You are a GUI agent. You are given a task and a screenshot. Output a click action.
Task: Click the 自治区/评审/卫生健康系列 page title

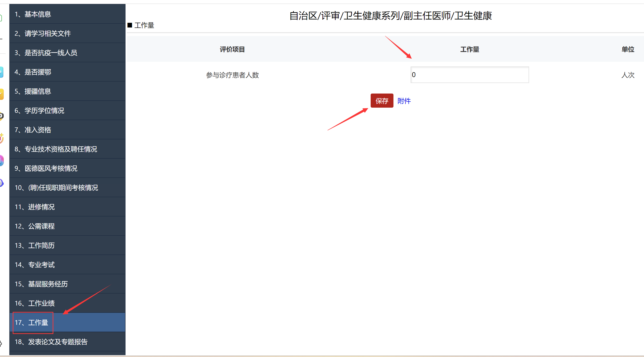click(x=390, y=16)
